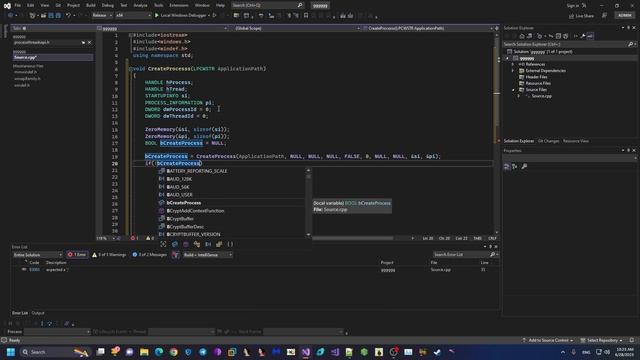Click Header Files folder in Solution Explorer
The height and width of the screenshot is (360, 640).
[x=536, y=77]
